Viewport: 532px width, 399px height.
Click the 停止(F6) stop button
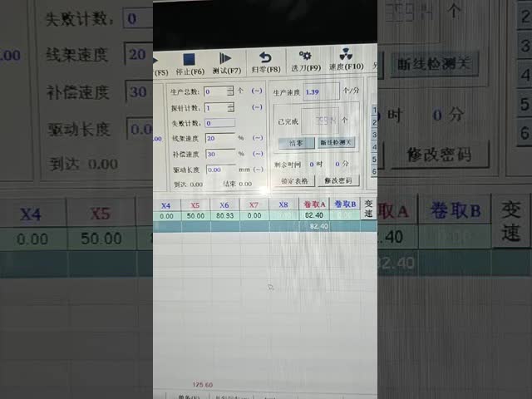pyautogui.click(x=190, y=64)
